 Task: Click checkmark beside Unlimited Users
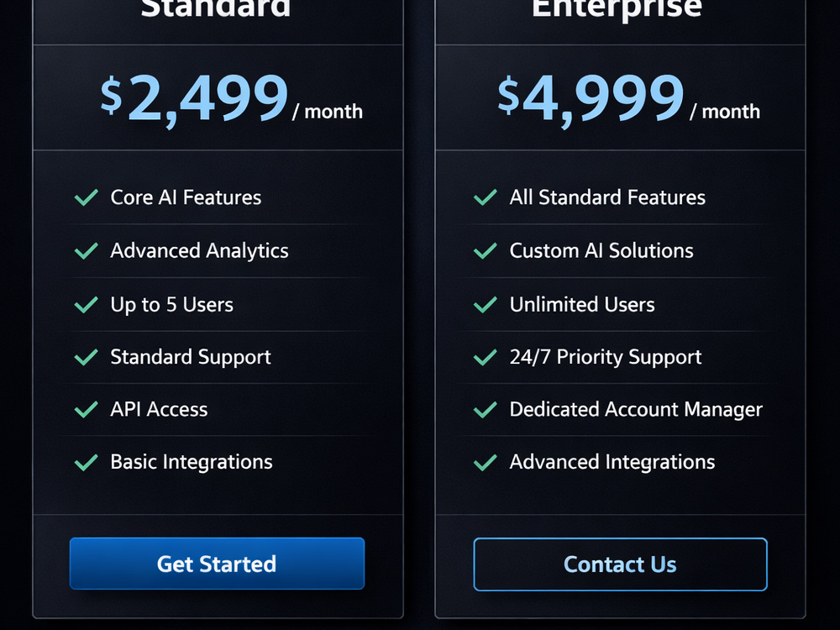tap(486, 304)
